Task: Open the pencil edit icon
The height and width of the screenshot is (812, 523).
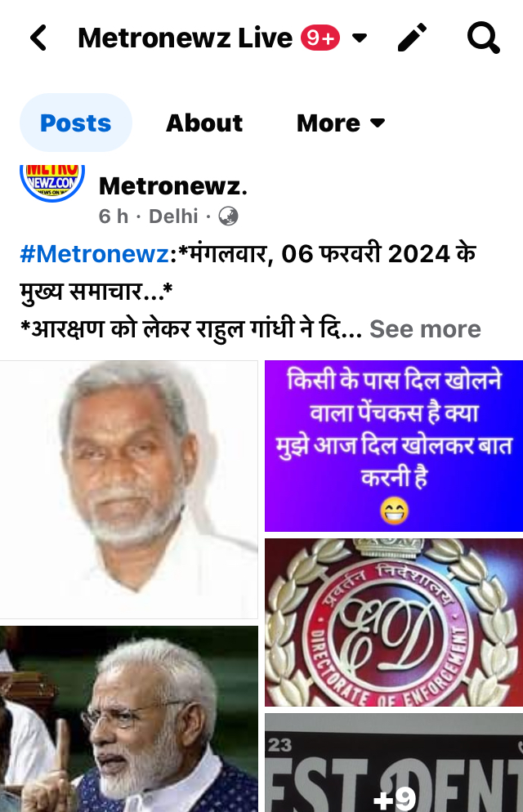Action: click(412, 38)
